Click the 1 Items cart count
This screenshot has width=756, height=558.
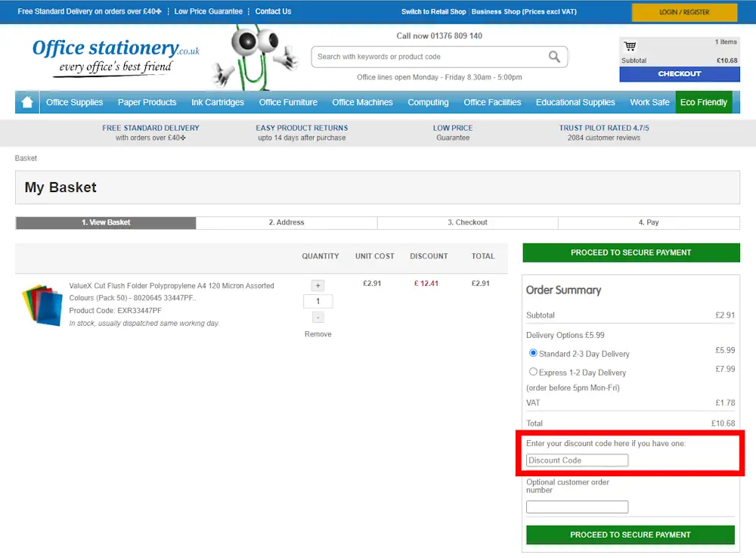[726, 42]
